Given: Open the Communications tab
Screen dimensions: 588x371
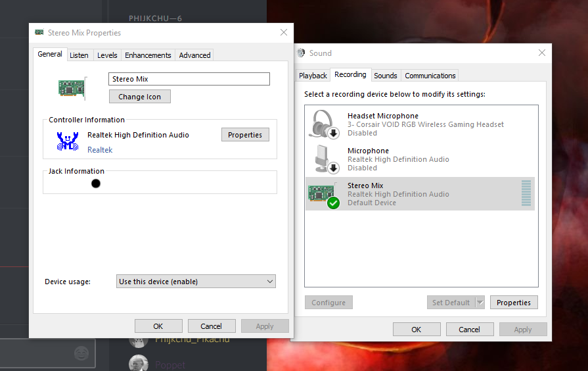Looking at the screenshot, I should click(430, 76).
